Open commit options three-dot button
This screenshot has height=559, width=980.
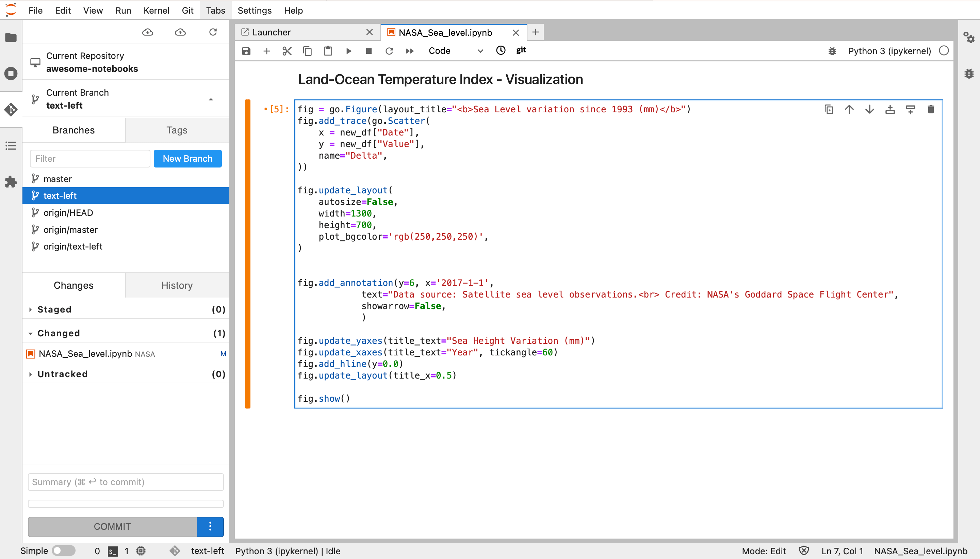(x=210, y=526)
